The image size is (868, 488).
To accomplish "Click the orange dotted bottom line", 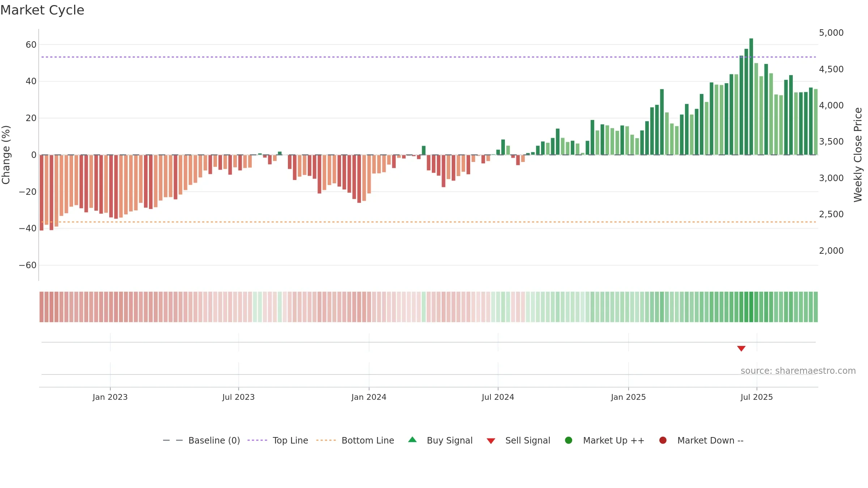I will (x=429, y=222).
